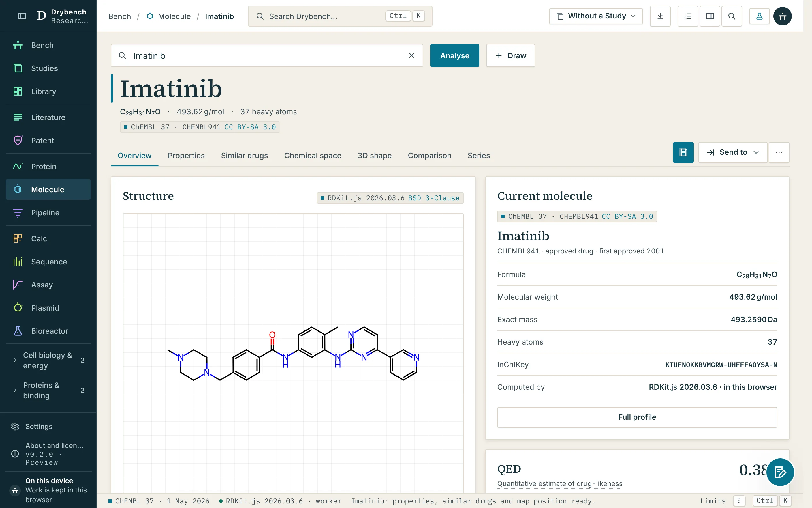Open Protein in the sidebar
Viewport: 812px width, 508px height.
(48, 166)
